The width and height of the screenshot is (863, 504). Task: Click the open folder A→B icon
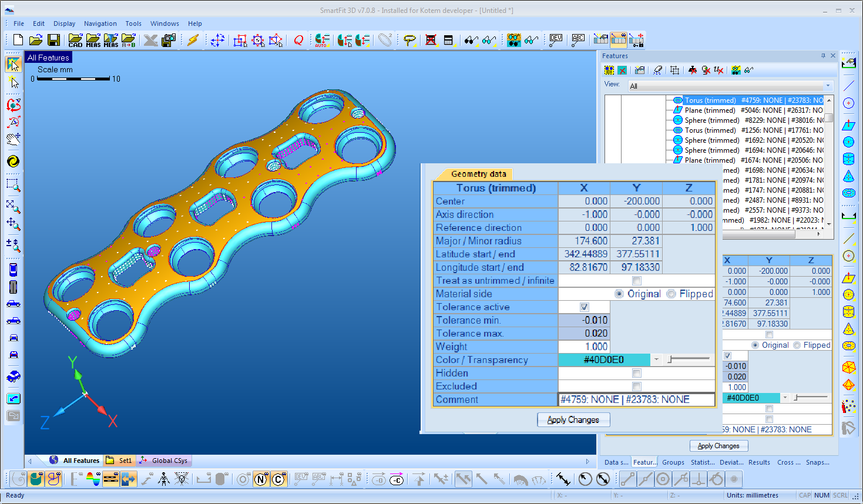[x=129, y=40]
